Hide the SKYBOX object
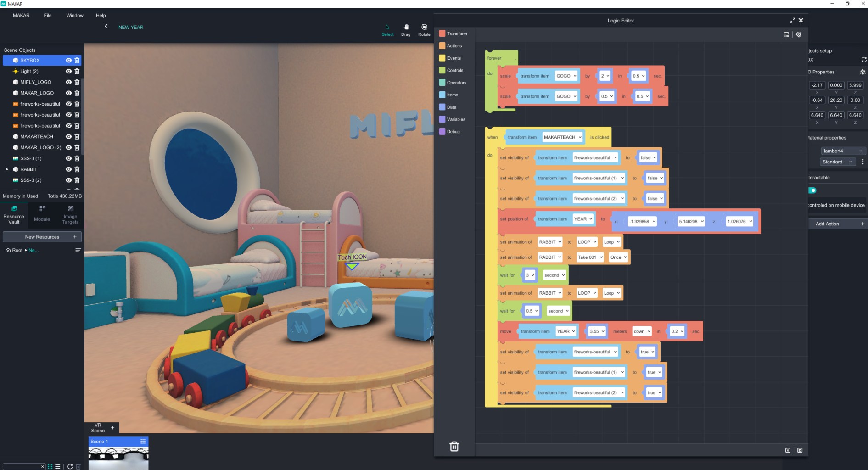 pos(68,60)
